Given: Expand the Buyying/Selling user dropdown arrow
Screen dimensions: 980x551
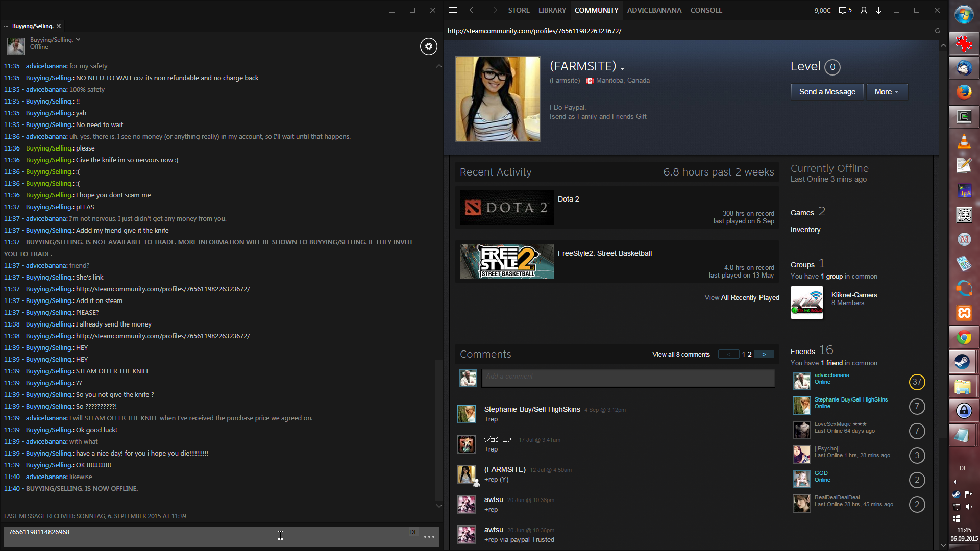Looking at the screenshot, I should [78, 39].
